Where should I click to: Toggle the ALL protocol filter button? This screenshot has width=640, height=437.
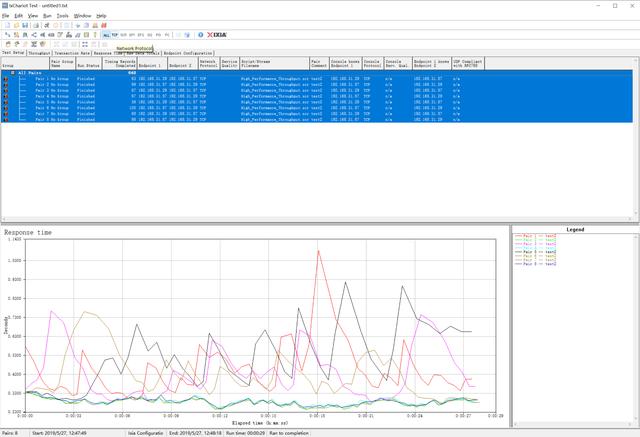coord(106,35)
